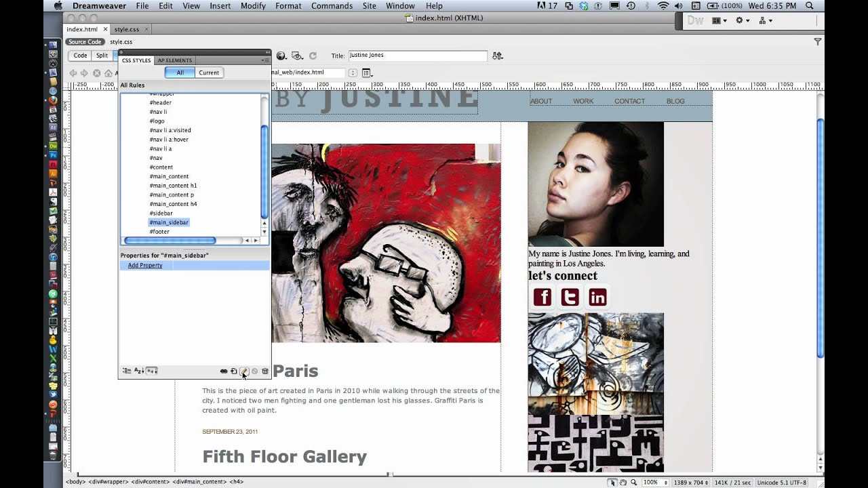Show only set properties view
Viewport: 868px width, 488px height.
point(152,371)
